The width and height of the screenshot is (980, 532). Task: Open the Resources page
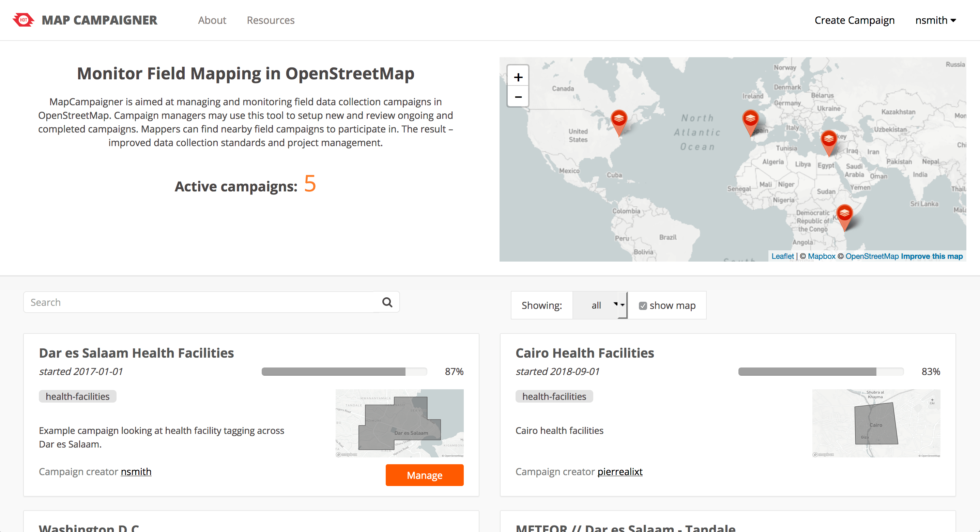[x=271, y=20]
